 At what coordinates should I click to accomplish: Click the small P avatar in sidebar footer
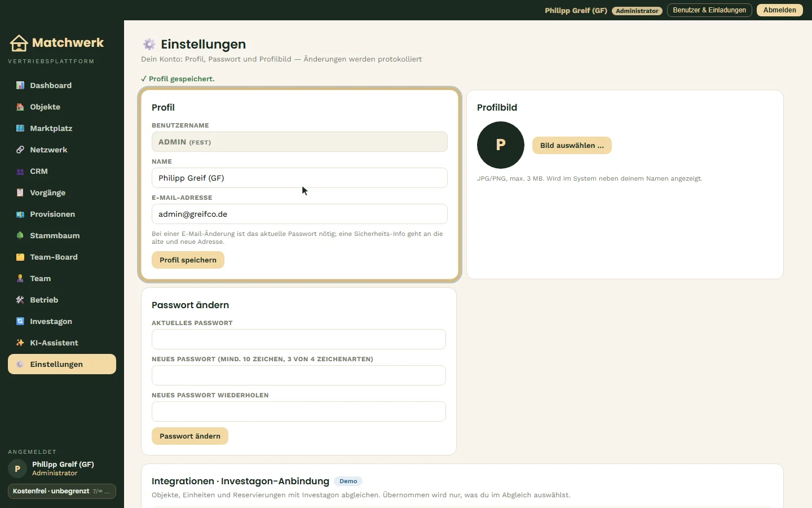[17, 468]
